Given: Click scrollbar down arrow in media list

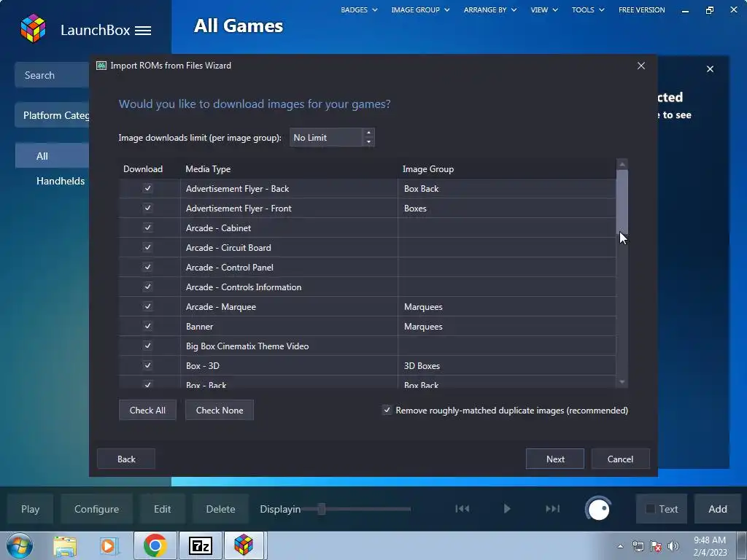Looking at the screenshot, I should click(622, 382).
